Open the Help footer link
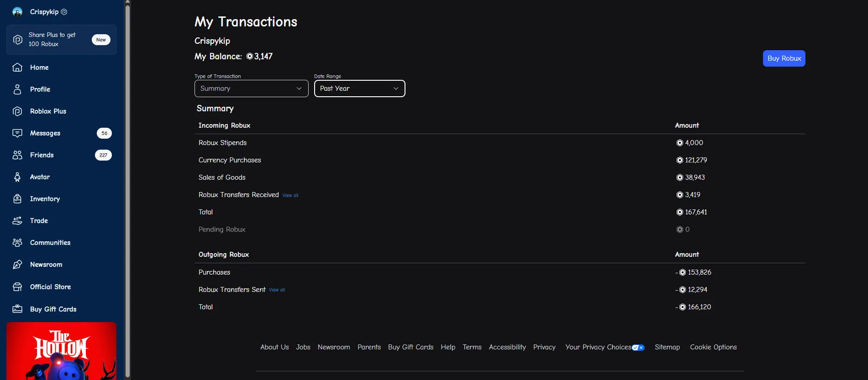 click(448, 347)
